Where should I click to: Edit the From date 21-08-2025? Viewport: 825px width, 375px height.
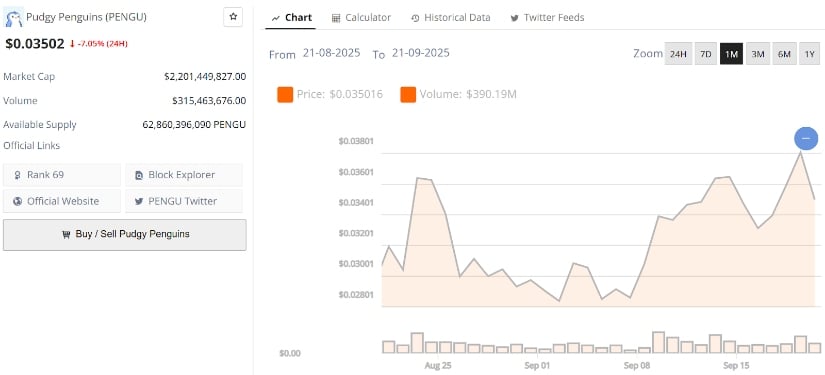click(331, 53)
